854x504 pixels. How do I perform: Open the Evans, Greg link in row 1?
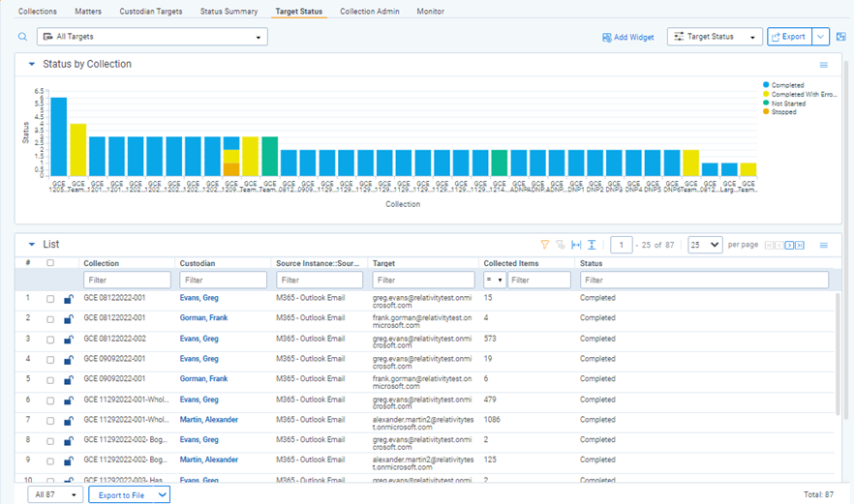click(x=198, y=298)
